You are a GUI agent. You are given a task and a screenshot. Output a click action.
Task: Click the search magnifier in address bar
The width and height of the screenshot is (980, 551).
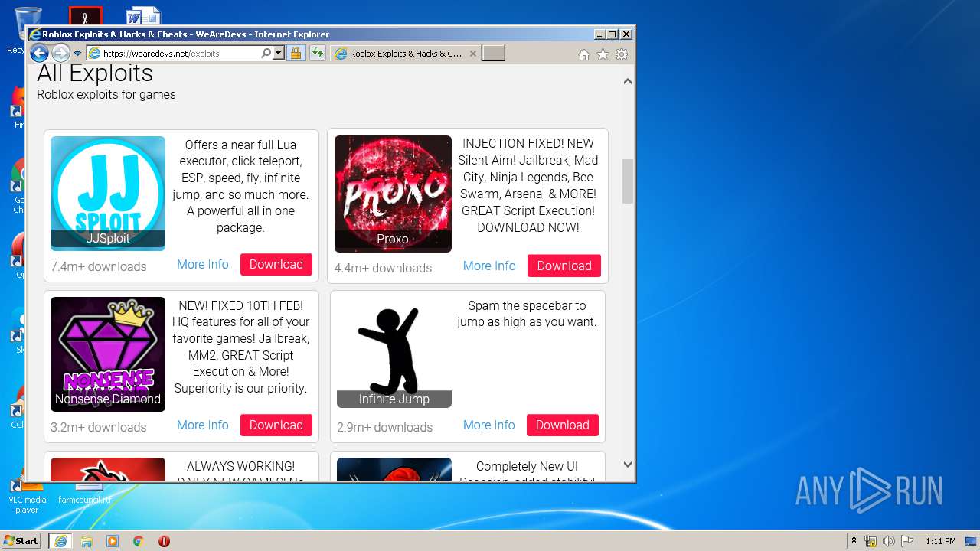[x=266, y=54]
